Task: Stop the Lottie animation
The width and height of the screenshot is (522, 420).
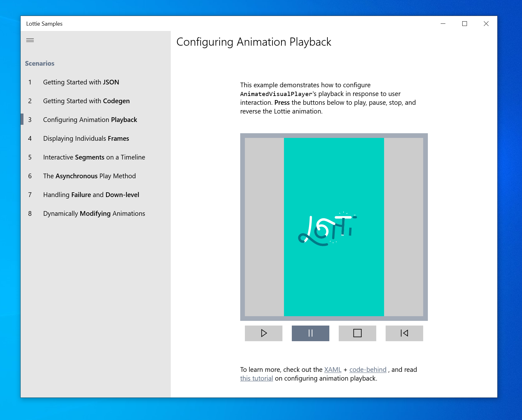Action: (357, 333)
